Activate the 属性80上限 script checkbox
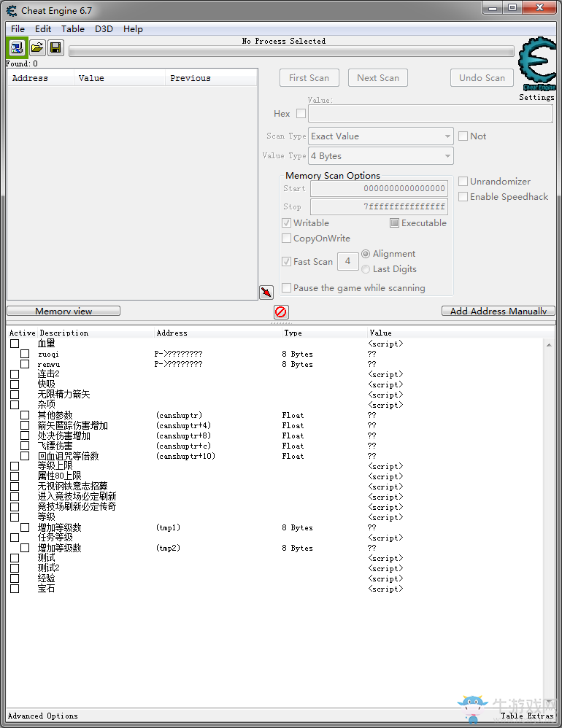This screenshot has height=728, width=562. click(15, 476)
